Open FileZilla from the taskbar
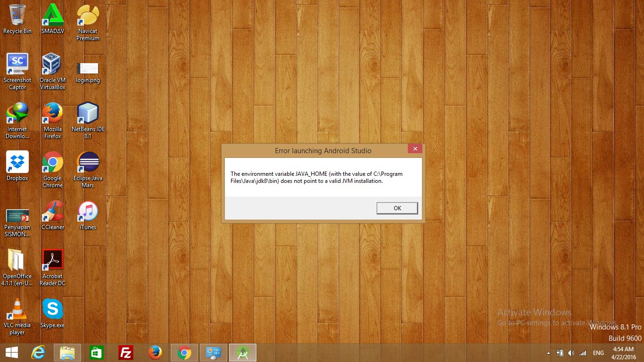Screen dimensions: 644x362 (126, 353)
